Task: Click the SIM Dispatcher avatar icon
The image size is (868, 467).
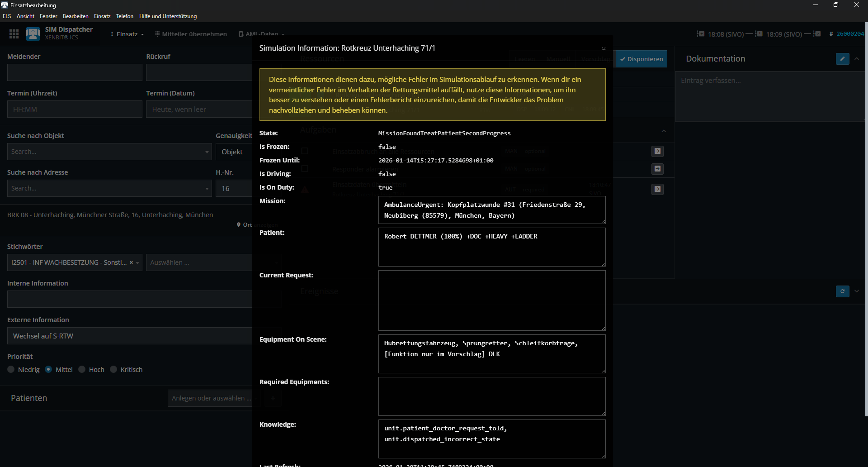Action: click(x=33, y=34)
